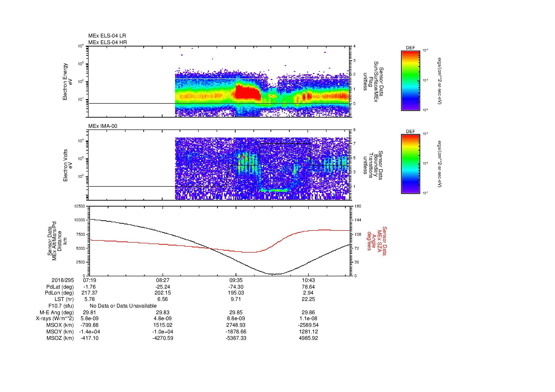The height and width of the screenshot is (392, 555).
Task: Click the MSOX value 2748.93
Action: pyautogui.click(x=236, y=325)
